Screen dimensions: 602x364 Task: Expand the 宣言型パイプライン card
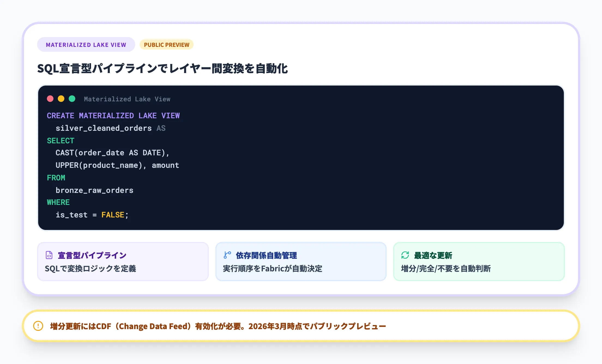pyautogui.click(x=123, y=261)
